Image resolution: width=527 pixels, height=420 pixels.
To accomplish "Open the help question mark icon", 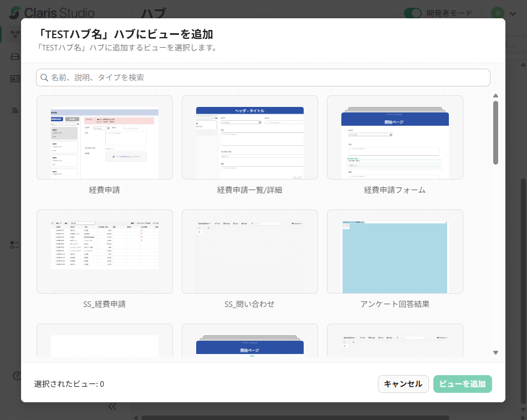I will [x=17, y=376].
